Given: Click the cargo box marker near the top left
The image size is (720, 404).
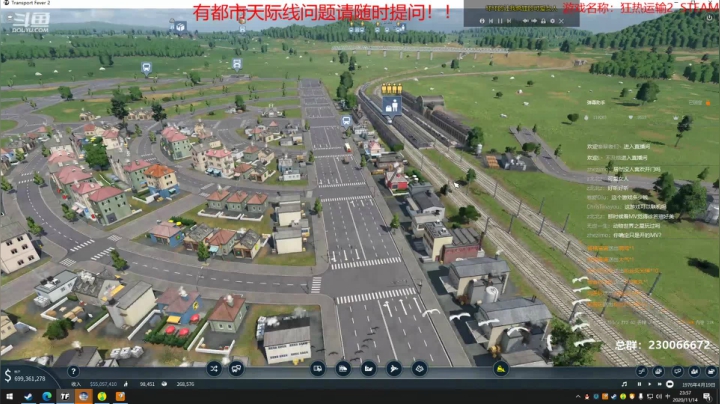Looking at the screenshot, I should pos(180,27).
